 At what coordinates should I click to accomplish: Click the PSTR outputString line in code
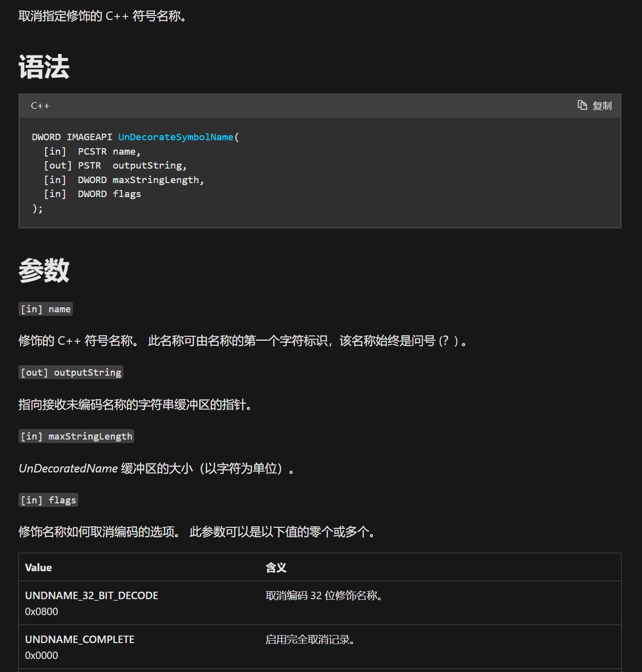(x=132, y=166)
